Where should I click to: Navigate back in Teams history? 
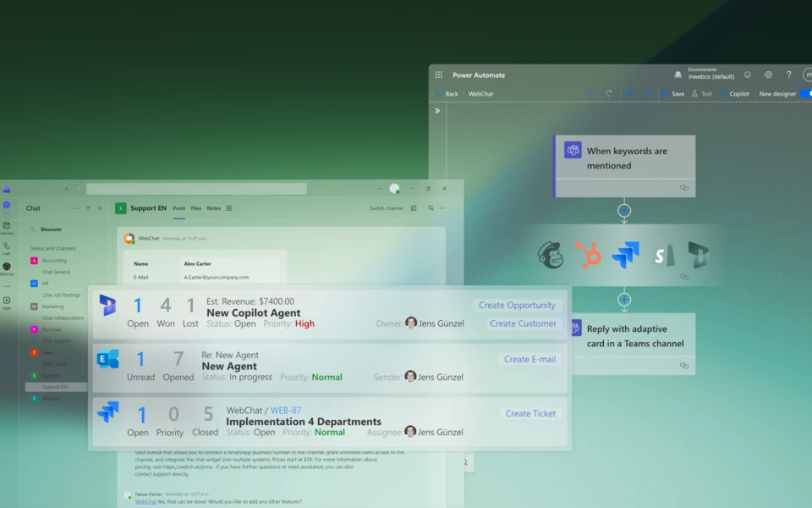coord(66,189)
